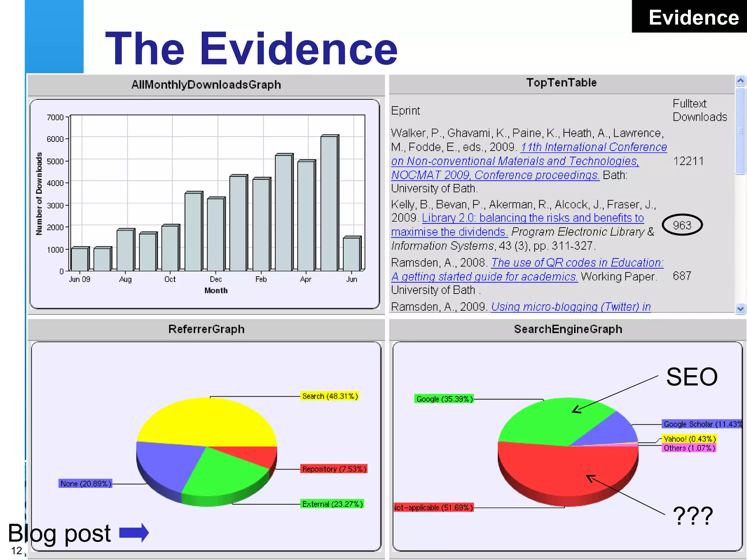Click the 'Repository (7.53%)' pie label
747x560 pixels.
click(334, 469)
